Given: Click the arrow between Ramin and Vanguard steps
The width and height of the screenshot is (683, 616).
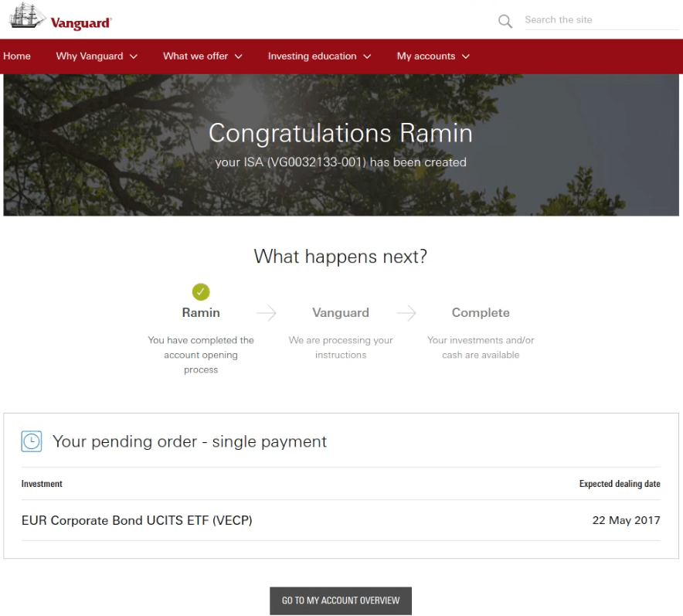Looking at the screenshot, I should (266, 312).
